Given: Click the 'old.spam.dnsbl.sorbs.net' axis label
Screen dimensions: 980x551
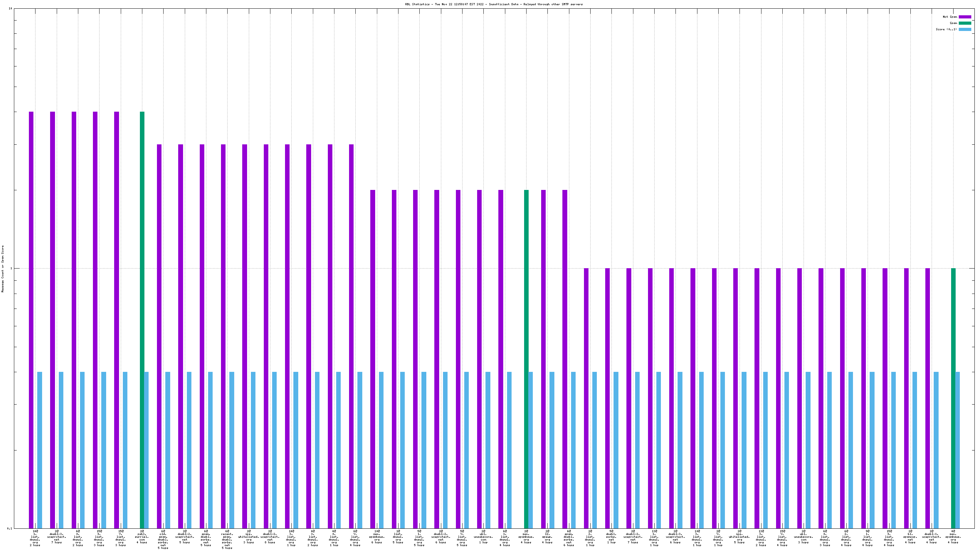Looking at the screenshot, I should [x=163, y=539].
